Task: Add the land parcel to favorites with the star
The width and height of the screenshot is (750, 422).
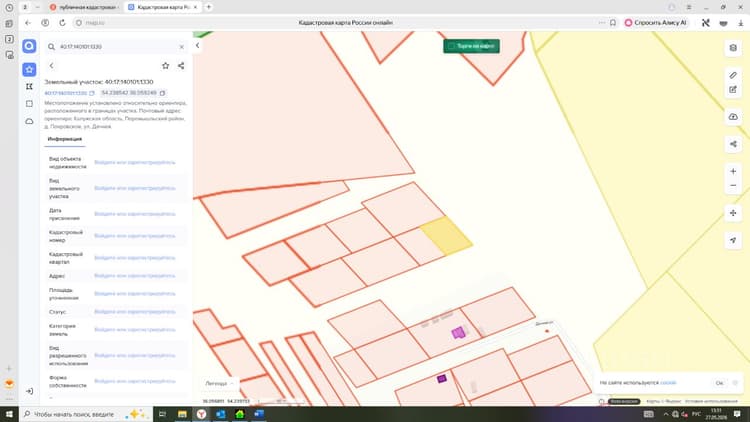Action: click(x=165, y=66)
